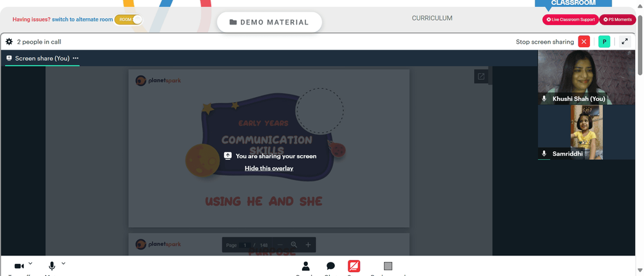
Task: Open Live Classroom Support
Action: [571, 19]
